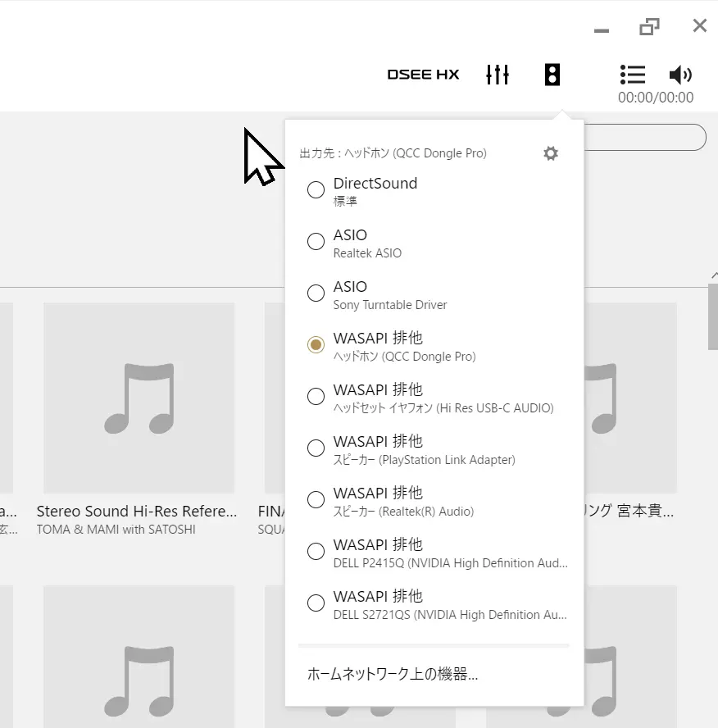Open Stereo Sound Hi-Res Reference album thumbnail
The width and height of the screenshot is (718, 728).
click(139, 398)
